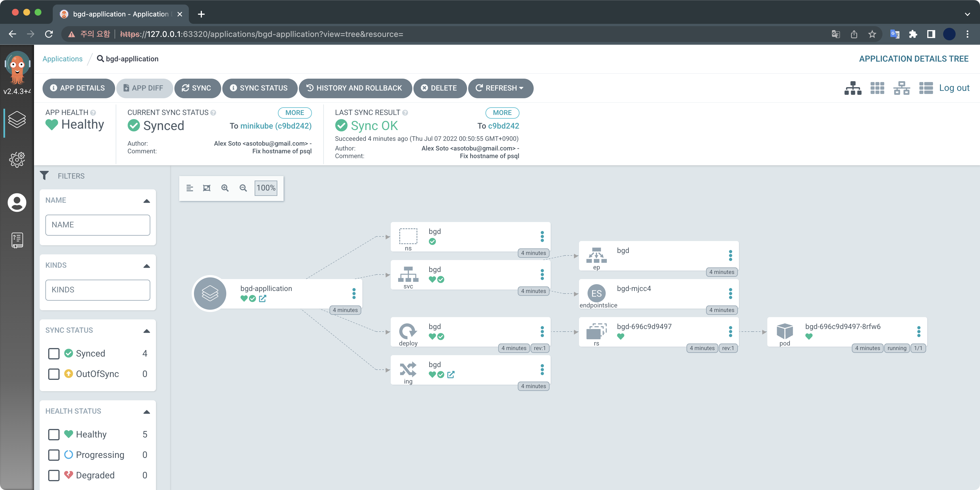Open the User Info sidebar icon
This screenshot has height=490, width=980.
tap(17, 202)
